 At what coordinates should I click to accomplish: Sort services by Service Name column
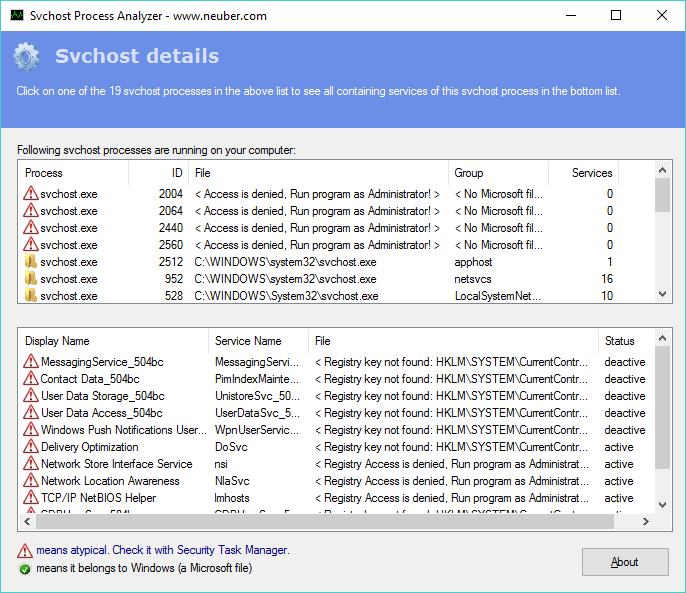(x=259, y=341)
